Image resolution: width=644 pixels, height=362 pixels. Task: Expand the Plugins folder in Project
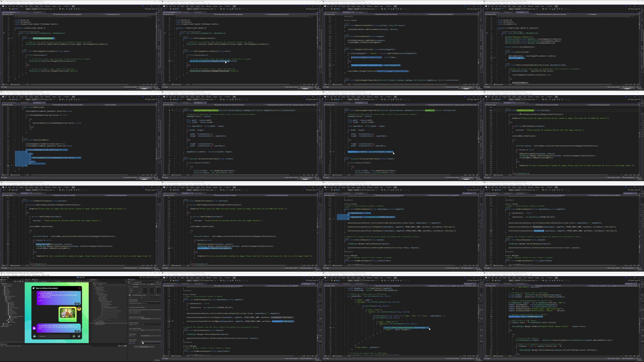2,324
